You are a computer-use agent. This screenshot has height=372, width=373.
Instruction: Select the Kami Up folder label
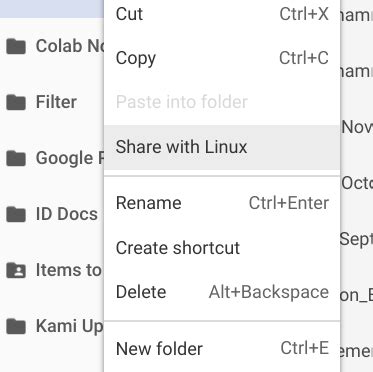pos(70,326)
